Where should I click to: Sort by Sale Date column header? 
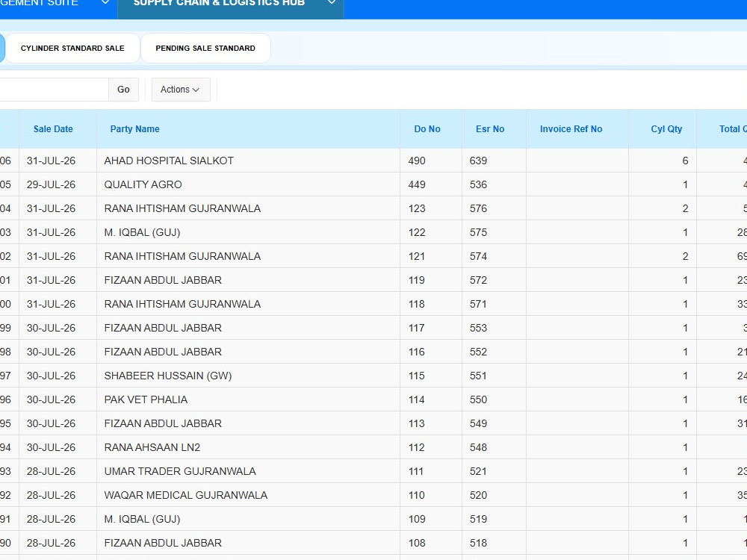pyautogui.click(x=53, y=129)
